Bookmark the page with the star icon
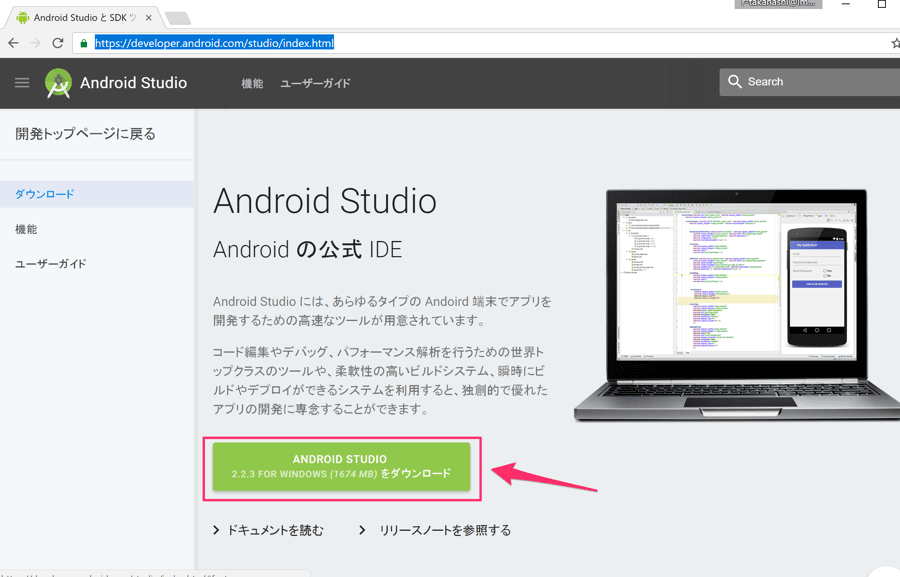900x577 pixels. coord(895,43)
